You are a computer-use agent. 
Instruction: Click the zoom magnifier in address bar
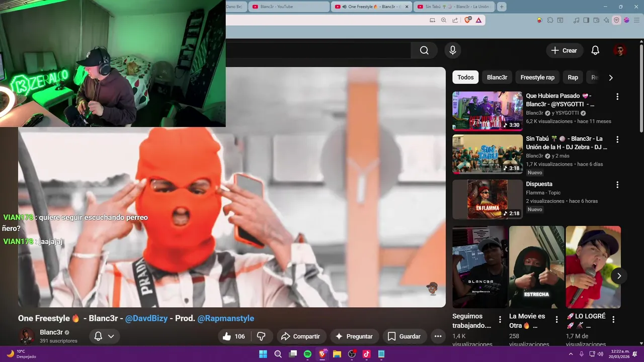tap(444, 20)
